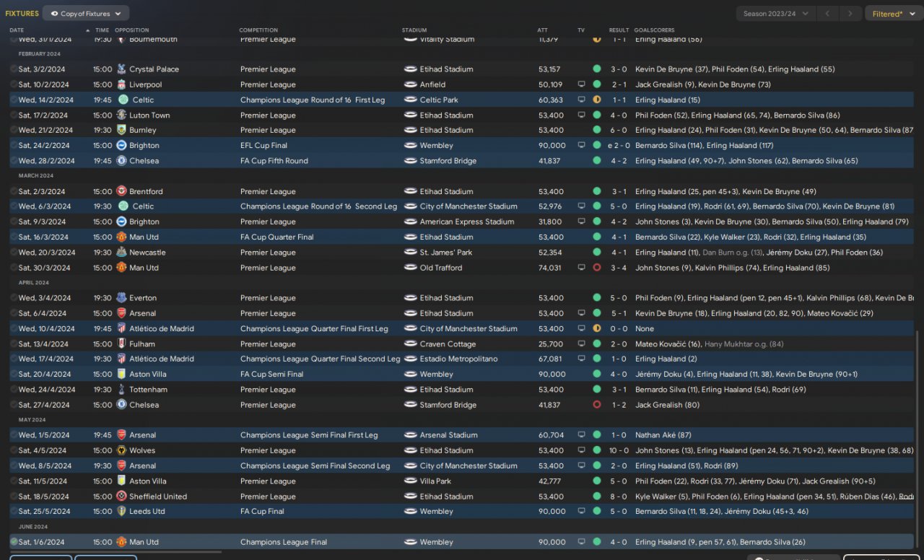Image resolution: width=924 pixels, height=560 pixels.
Task: Click the Wolves club badge
Action: (122, 450)
